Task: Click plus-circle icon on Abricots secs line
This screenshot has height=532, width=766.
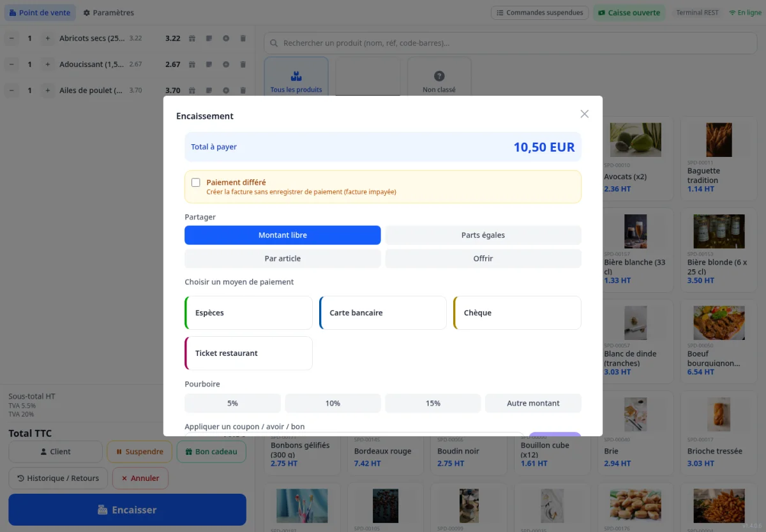Action: click(x=226, y=38)
